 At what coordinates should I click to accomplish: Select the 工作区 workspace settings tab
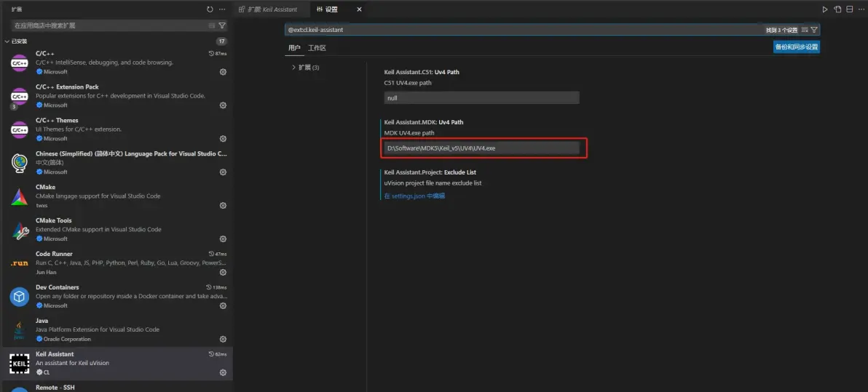pos(317,48)
